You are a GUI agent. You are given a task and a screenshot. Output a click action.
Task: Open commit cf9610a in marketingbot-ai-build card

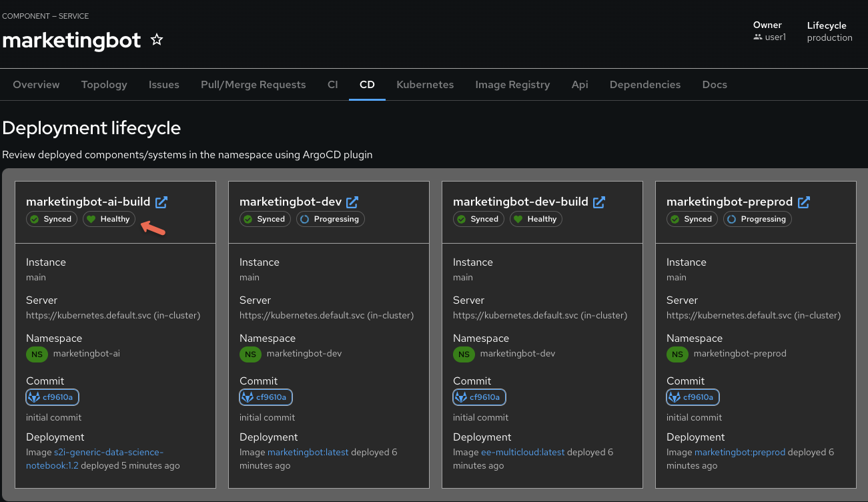53,397
